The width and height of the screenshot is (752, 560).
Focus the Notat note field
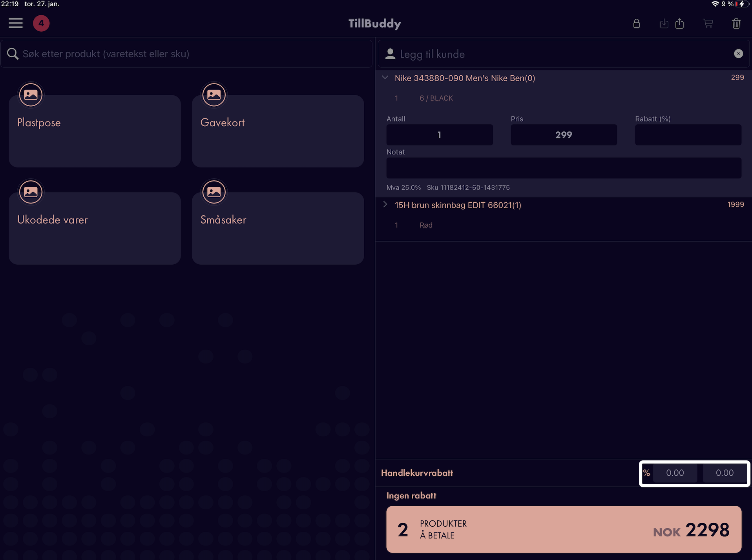pos(564,168)
